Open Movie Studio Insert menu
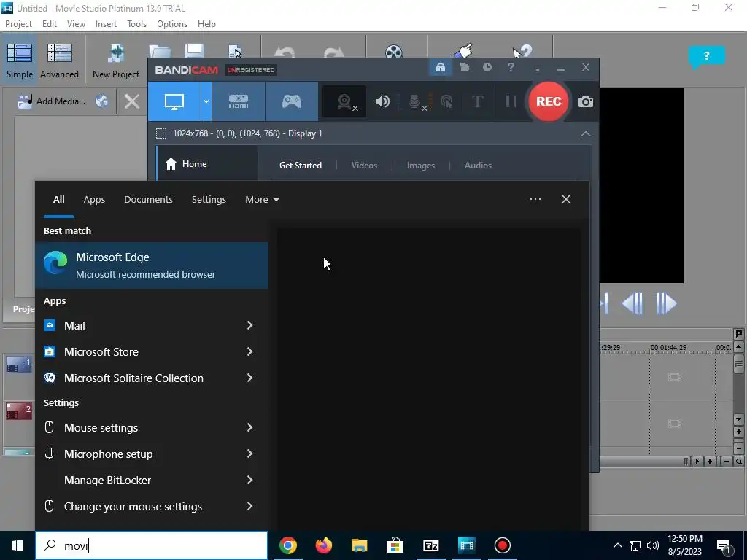747x560 pixels. point(106,24)
